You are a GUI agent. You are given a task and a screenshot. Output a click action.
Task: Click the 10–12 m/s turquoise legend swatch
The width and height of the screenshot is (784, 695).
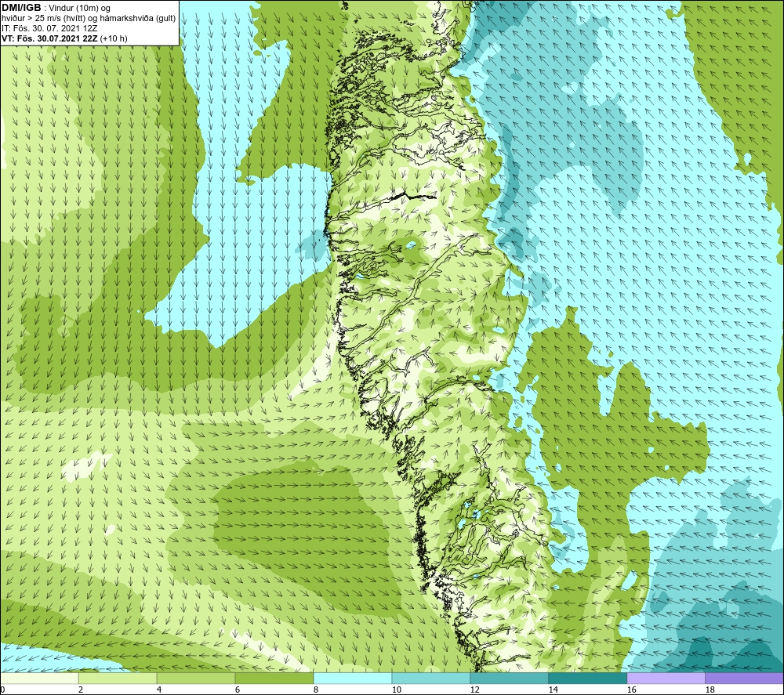coord(431,678)
